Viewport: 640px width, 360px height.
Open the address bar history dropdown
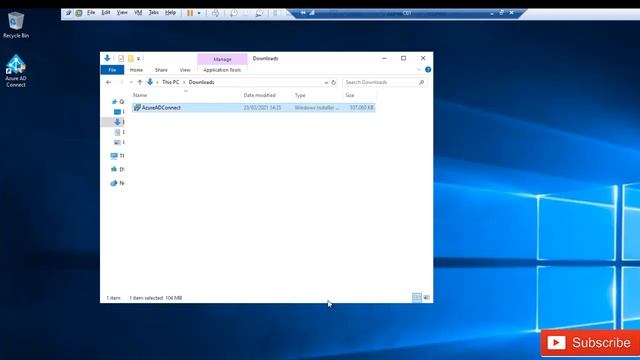click(326, 82)
